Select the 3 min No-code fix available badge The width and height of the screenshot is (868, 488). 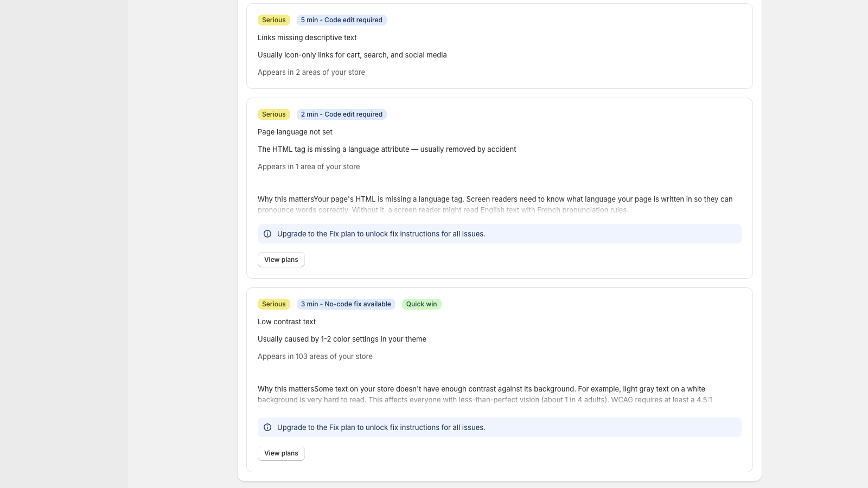pyautogui.click(x=346, y=304)
